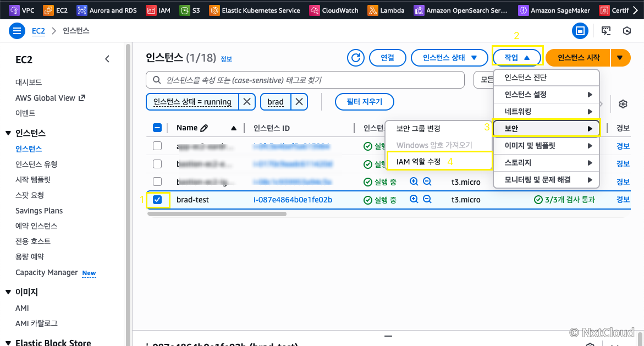Refresh the instances list
Image resolution: width=644 pixels, height=346 pixels.
(356, 58)
